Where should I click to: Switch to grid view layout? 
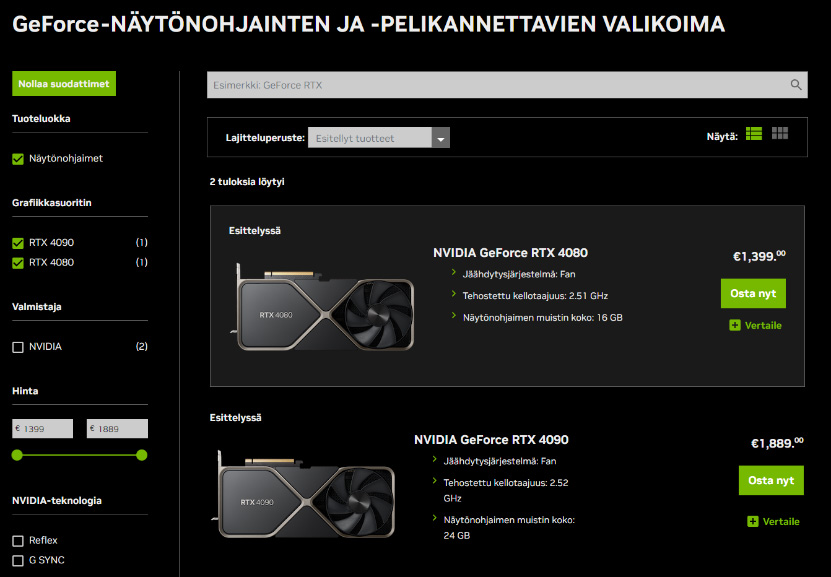click(x=780, y=134)
